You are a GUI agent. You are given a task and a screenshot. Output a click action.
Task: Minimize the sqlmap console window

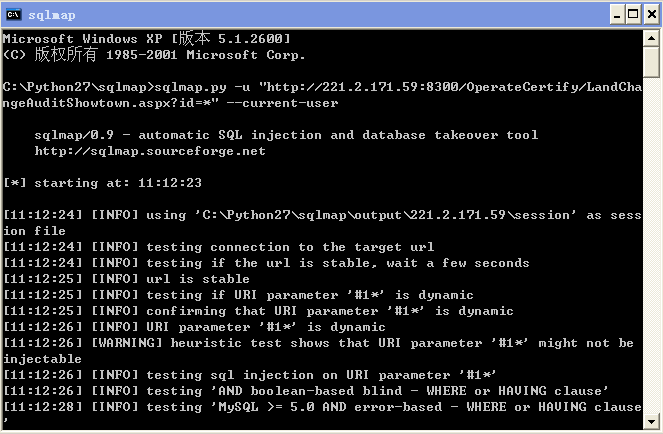(x=617, y=15)
